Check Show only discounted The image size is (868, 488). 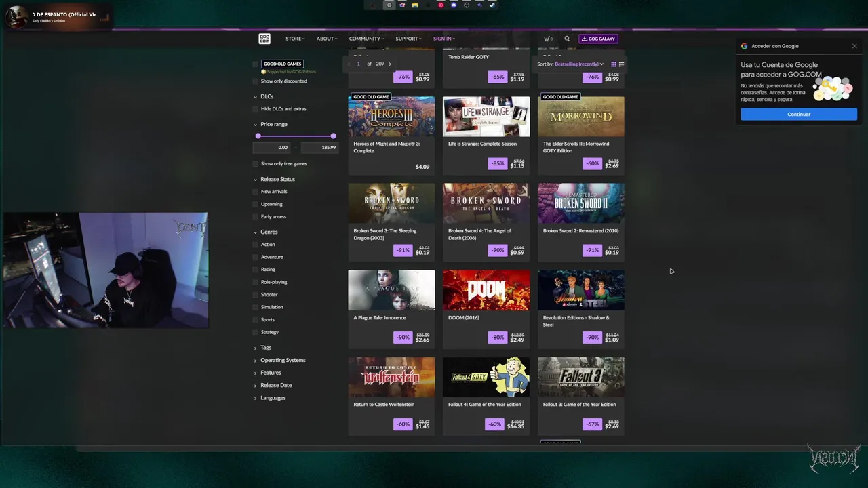[x=256, y=81]
